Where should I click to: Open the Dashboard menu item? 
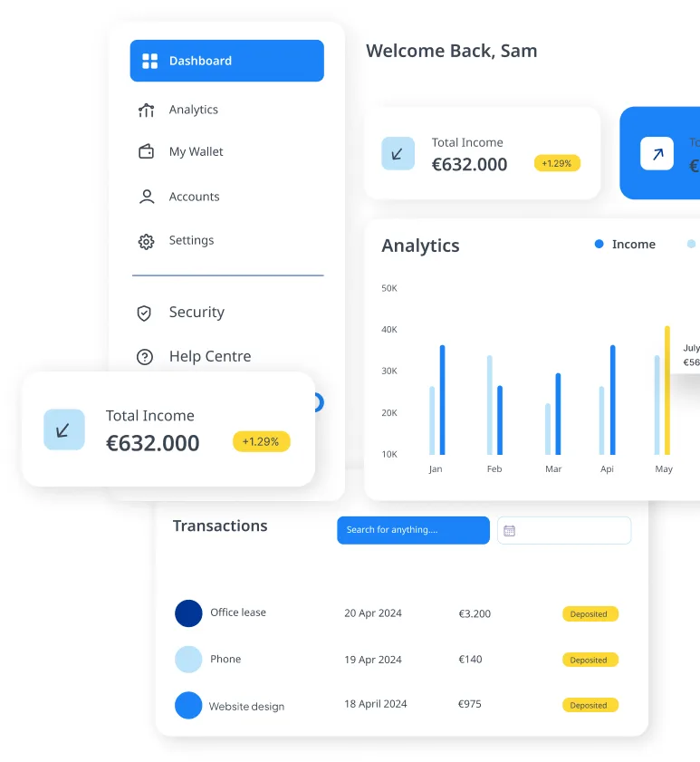tap(227, 61)
